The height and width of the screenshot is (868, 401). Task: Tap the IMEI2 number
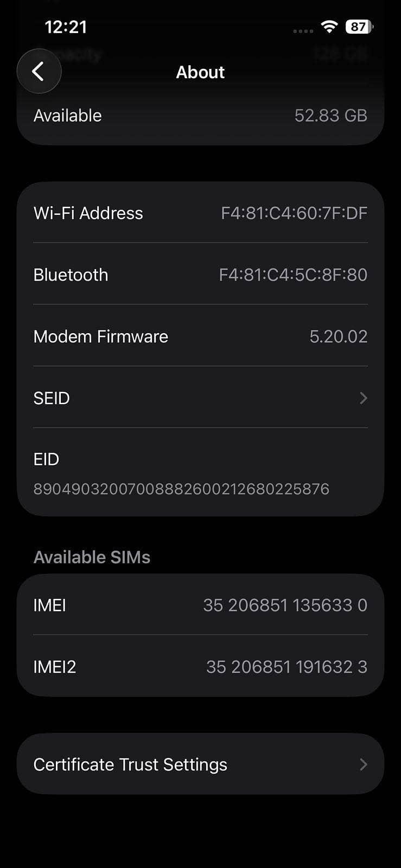tap(287, 667)
